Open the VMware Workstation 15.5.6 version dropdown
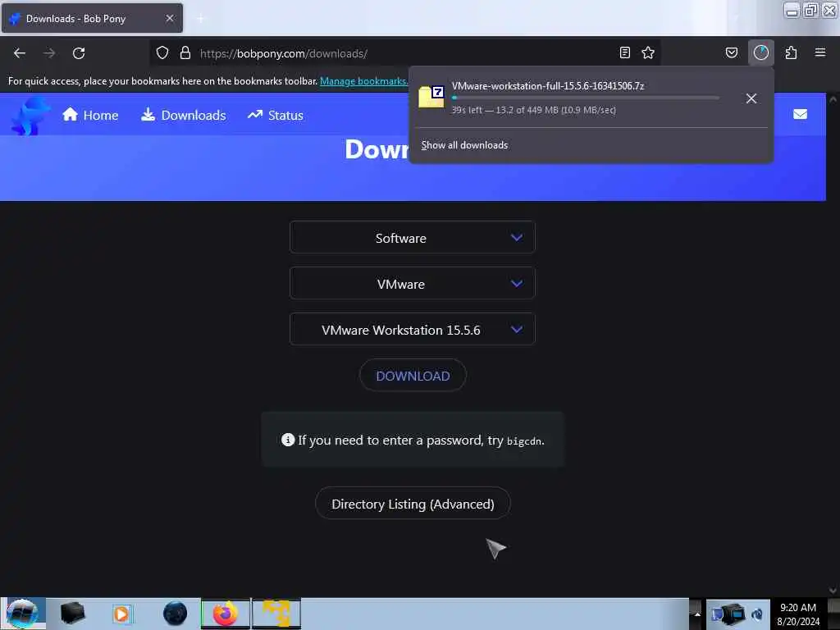Screen dimensions: 840x630 coord(412,330)
